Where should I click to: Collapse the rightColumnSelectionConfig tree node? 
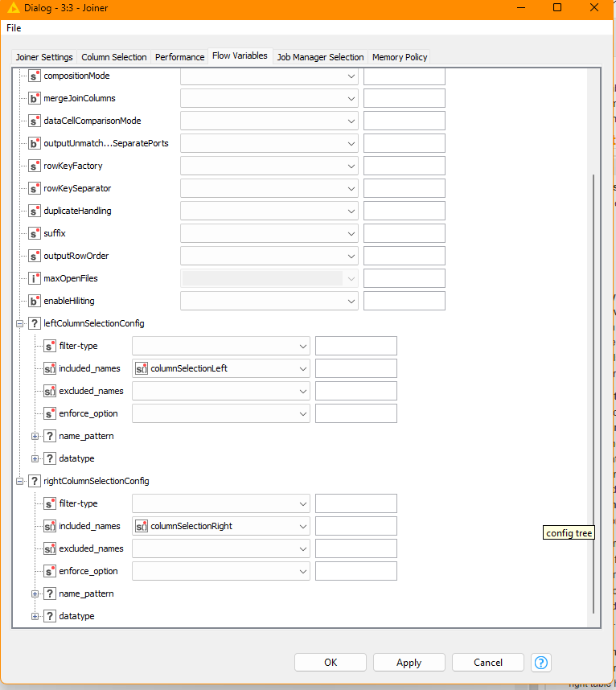(x=20, y=481)
